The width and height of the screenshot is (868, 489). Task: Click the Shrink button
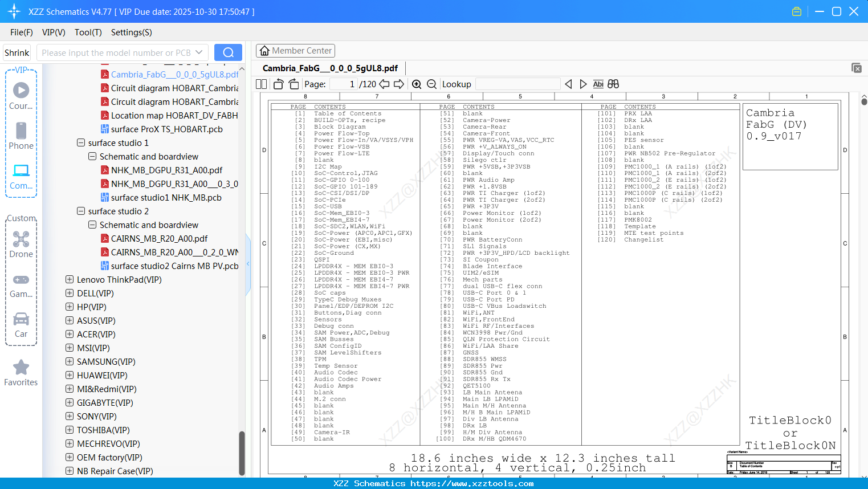[x=17, y=52]
